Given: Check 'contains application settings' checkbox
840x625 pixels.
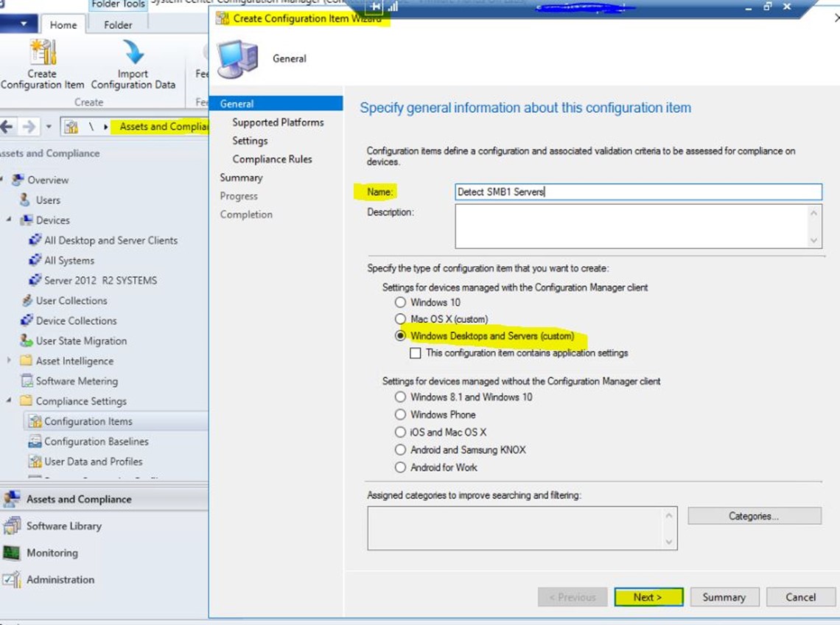Looking at the screenshot, I should click(x=416, y=353).
